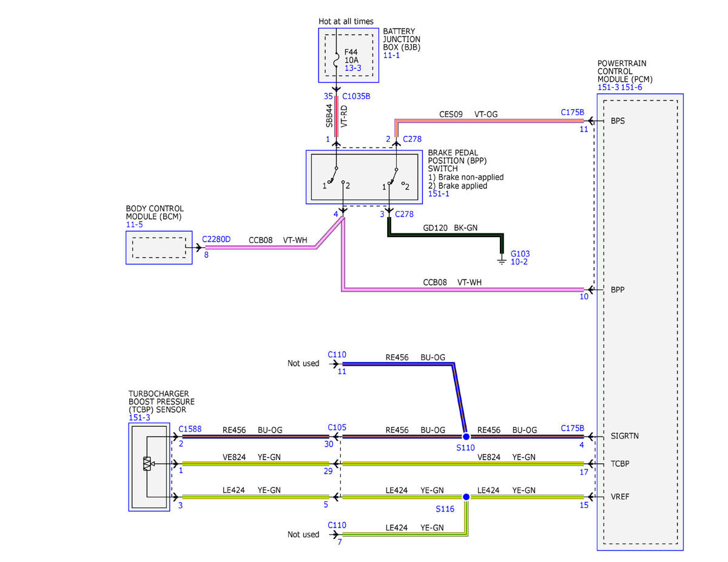Image resolution: width=728 pixels, height=562 pixels.
Task: Click the VT-OG wire color label
Action: [x=486, y=113]
